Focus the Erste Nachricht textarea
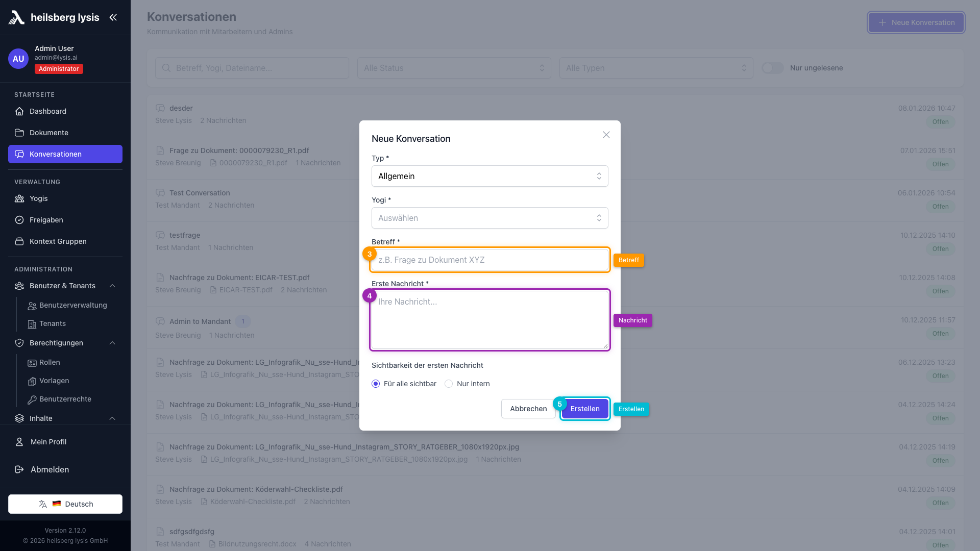Image resolution: width=980 pixels, height=551 pixels. (490, 320)
